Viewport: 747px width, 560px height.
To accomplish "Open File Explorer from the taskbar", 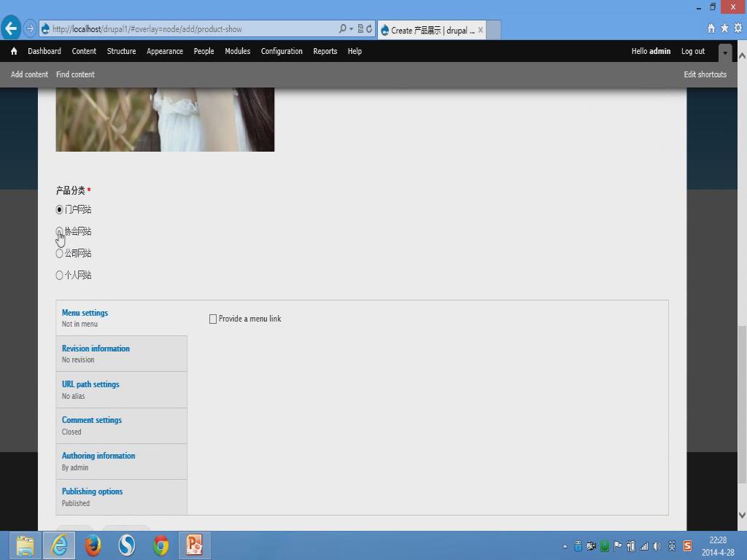I will pyautogui.click(x=26, y=545).
